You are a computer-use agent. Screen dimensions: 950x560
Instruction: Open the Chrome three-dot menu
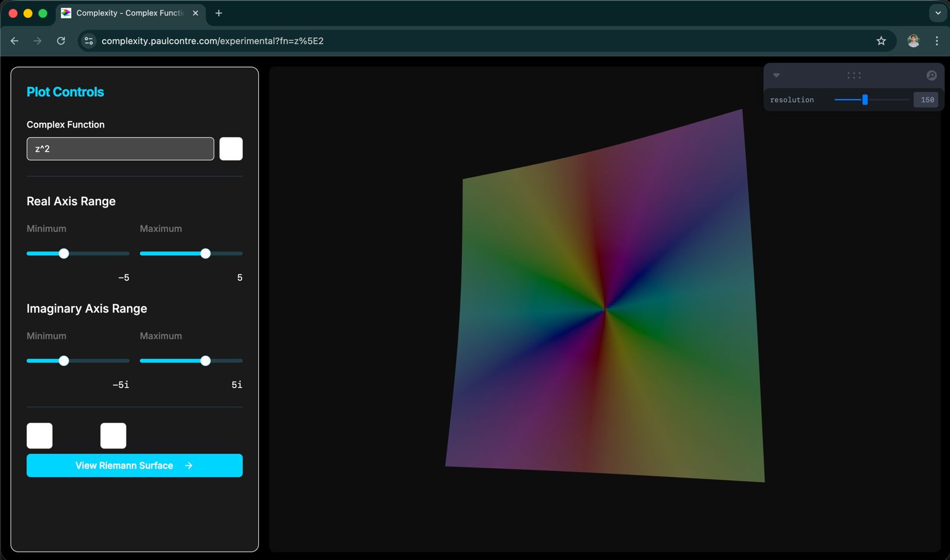pos(937,41)
